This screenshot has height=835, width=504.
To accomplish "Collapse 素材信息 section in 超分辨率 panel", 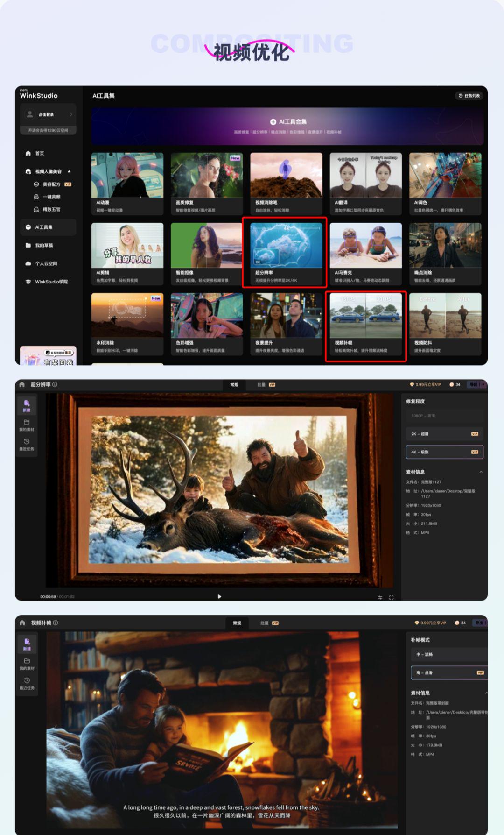I will point(481,472).
